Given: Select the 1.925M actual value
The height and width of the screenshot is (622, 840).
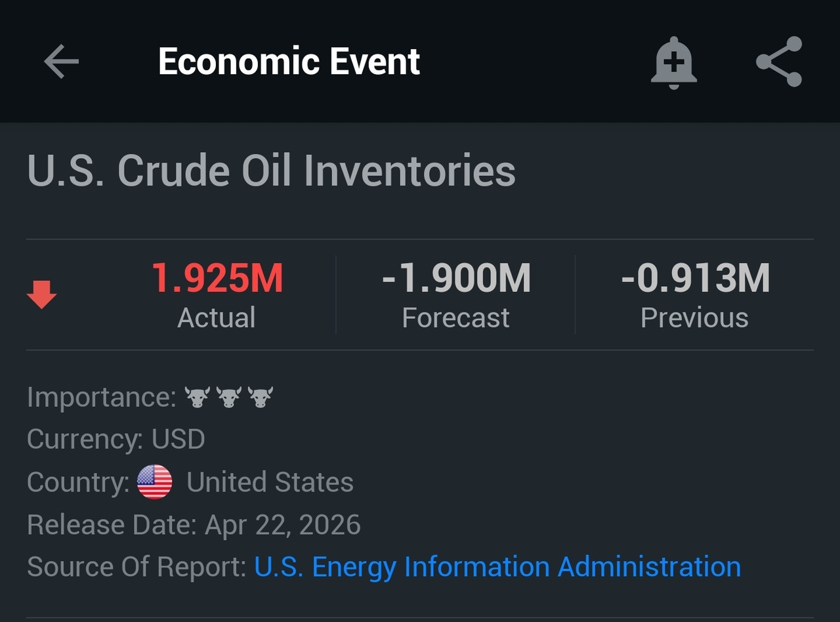Looking at the screenshot, I should [x=217, y=278].
